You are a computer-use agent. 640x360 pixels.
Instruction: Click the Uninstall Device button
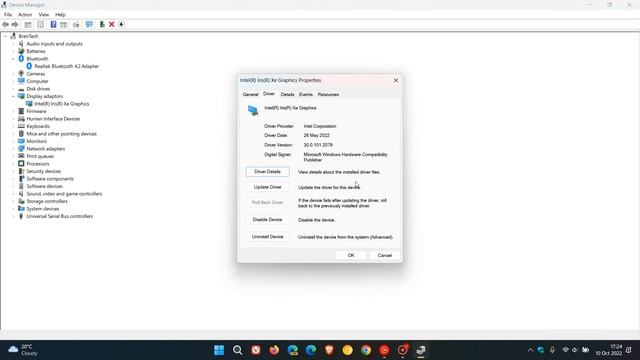click(x=267, y=237)
